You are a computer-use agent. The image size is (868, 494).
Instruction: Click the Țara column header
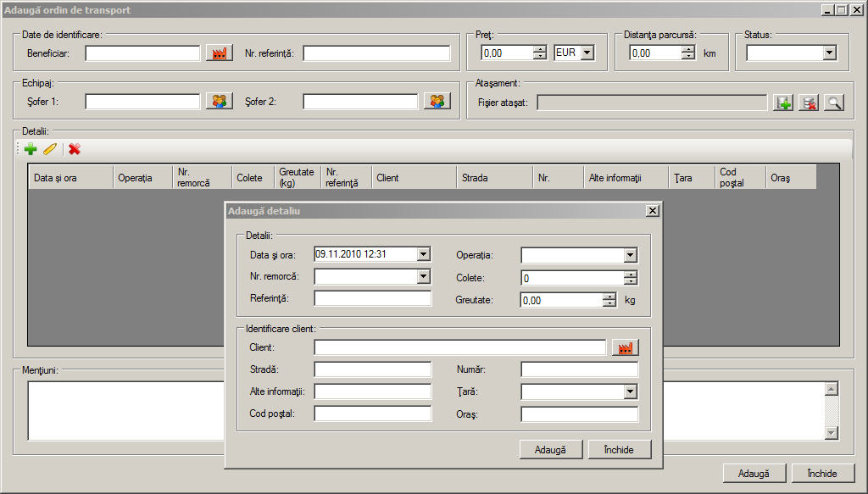[692, 178]
